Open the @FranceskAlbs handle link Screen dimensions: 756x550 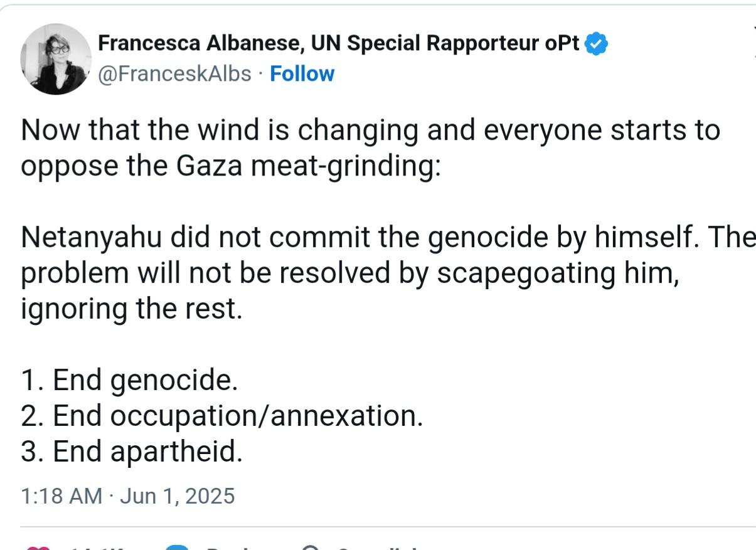click(174, 74)
